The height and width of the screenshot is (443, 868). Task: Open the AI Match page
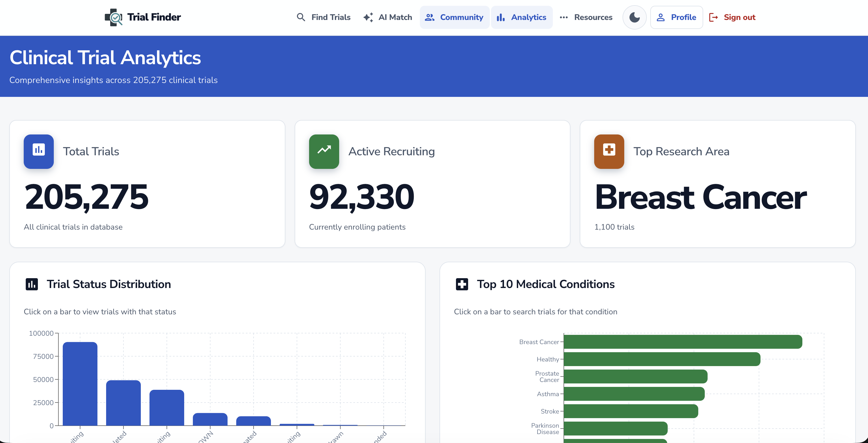coord(387,17)
